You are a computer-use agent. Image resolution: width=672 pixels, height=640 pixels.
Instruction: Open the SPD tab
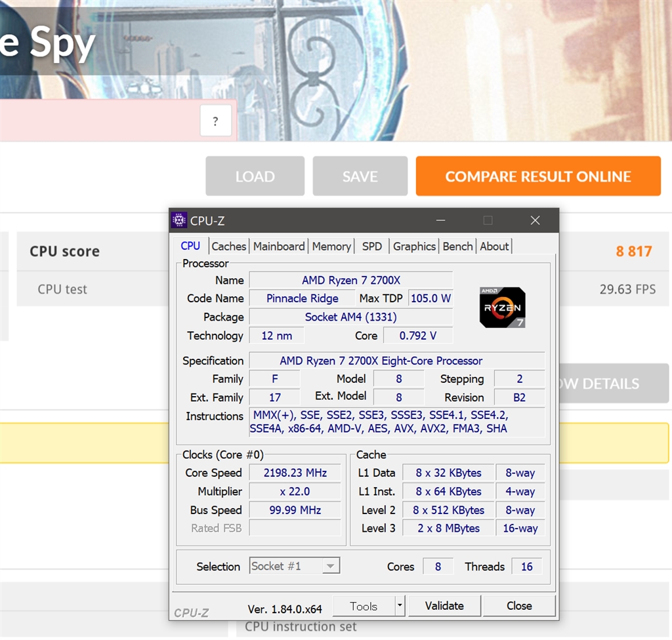pyautogui.click(x=371, y=247)
